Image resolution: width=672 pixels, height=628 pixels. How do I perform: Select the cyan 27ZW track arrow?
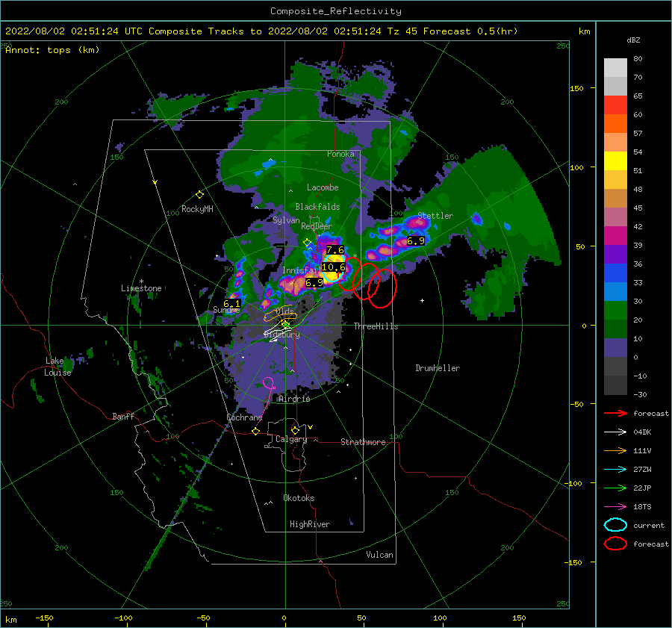pos(615,470)
